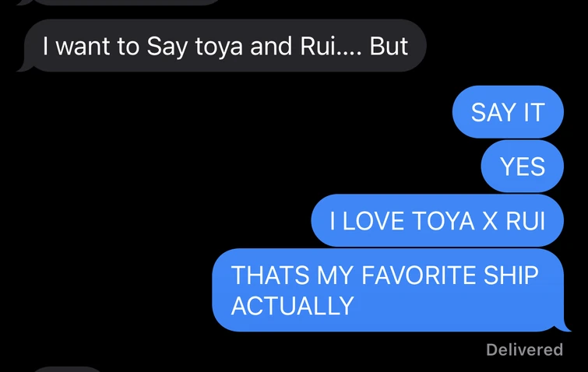Select the blue YES message bubble
The image size is (588, 372).
pos(522,167)
